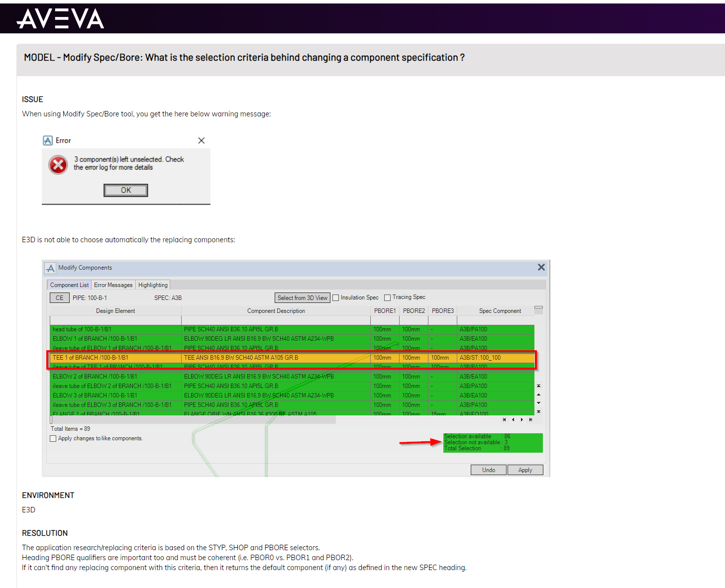Viewport: 725px width, 588px height.
Task: Jump to top with vertical arrow
Action: (x=538, y=386)
